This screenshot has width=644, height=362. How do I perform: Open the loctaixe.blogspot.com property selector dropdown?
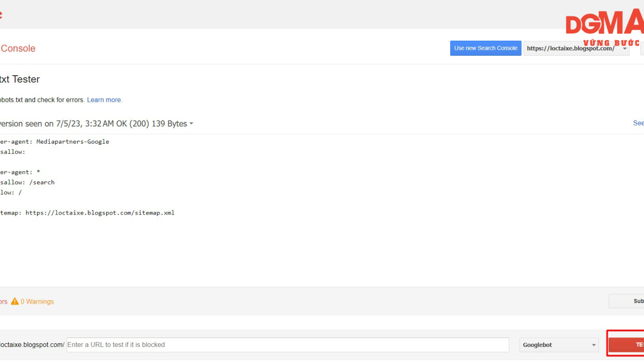(x=576, y=48)
